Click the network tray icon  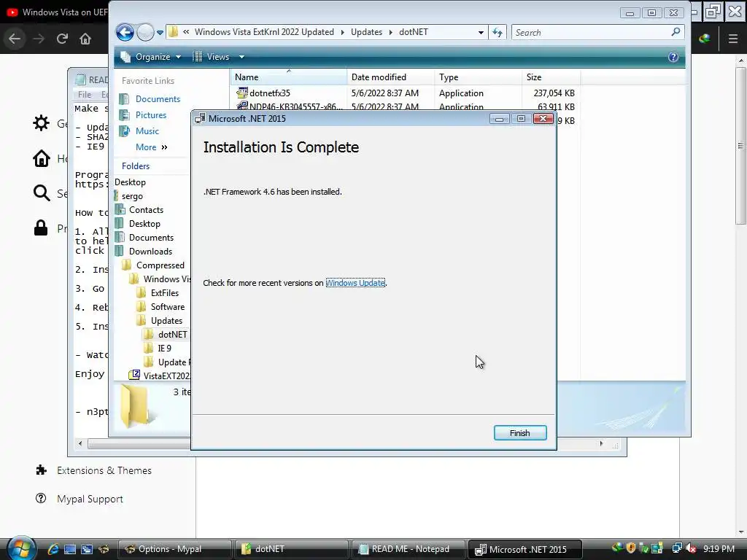tap(676, 548)
